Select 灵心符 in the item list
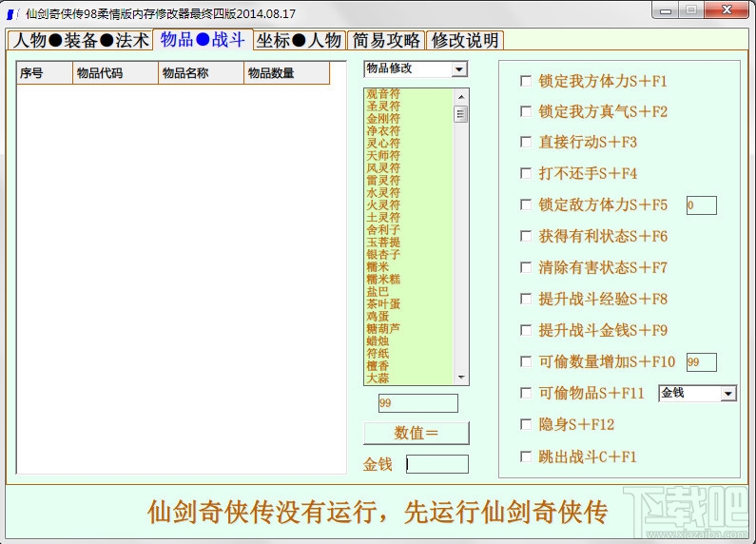 [383, 144]
